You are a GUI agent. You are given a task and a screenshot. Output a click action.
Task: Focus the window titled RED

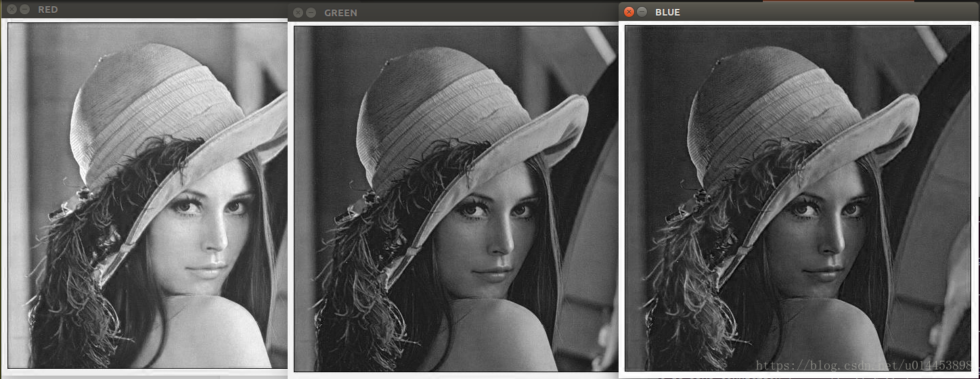tap(47, 9)
